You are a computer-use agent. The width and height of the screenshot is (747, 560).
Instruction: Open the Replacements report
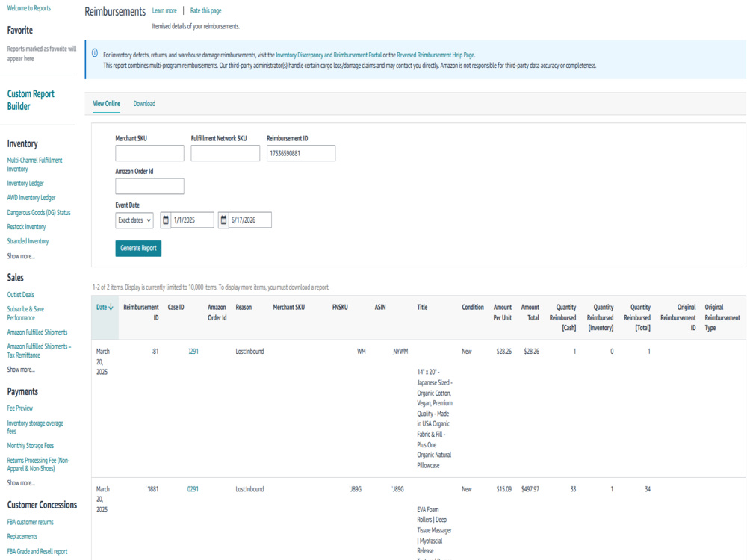coord(22,536)
